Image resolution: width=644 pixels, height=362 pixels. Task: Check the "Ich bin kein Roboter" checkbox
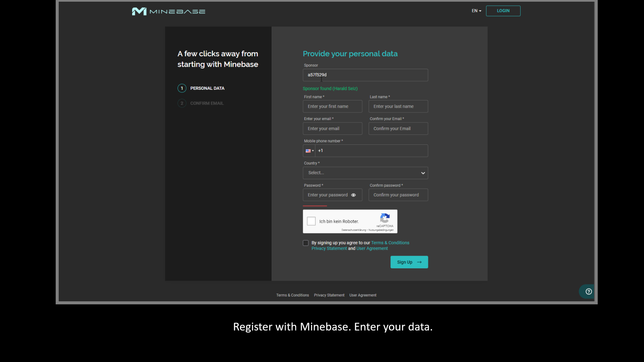point(311,221)
